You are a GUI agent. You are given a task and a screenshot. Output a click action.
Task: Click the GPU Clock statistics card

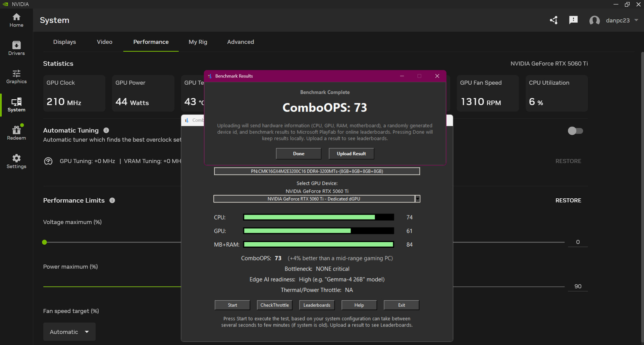pyautogui.click(x=74, y=93)
